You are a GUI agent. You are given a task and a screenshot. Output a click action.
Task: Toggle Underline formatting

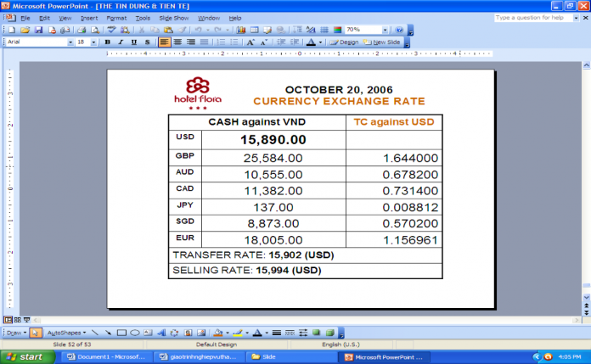pyautogui.click(x=133, y=42)
